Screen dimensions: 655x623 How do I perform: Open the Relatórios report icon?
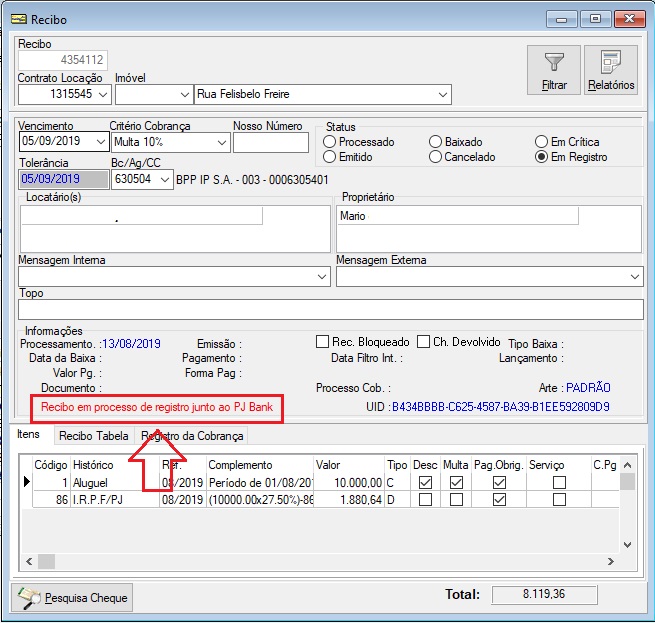pos(611,62)
